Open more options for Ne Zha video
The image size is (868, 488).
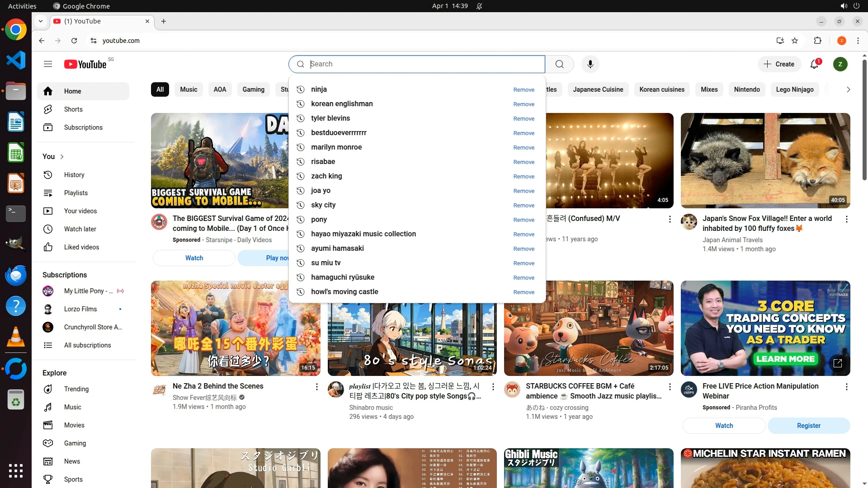[316, 387]
